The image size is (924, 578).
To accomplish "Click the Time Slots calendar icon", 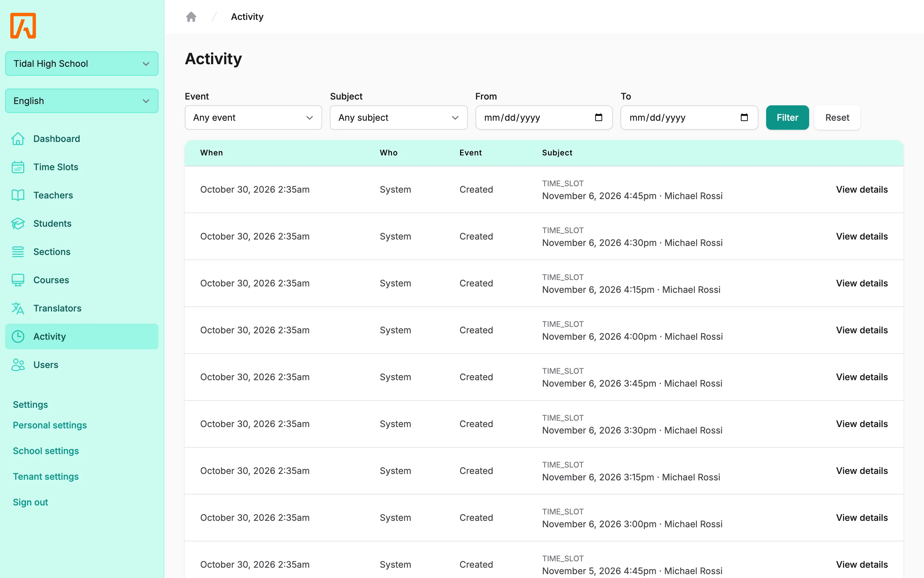I will 18,167.
